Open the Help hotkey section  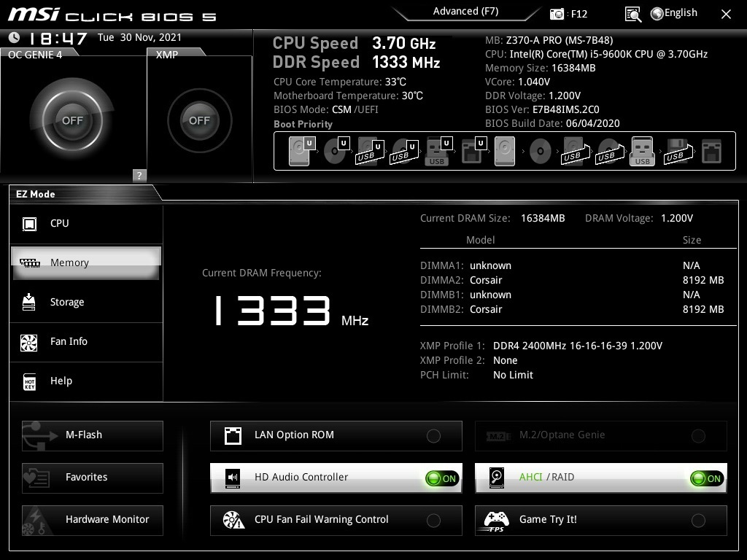click(x=86, y=381)
